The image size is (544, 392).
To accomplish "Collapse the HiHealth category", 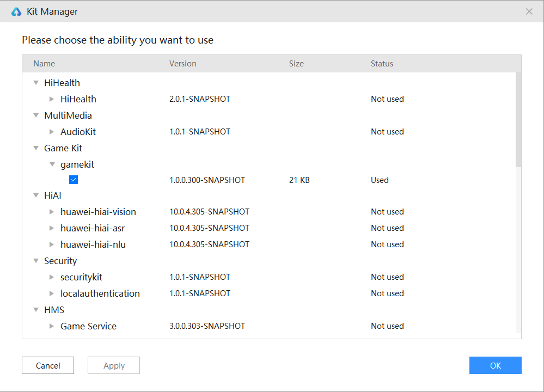I will pyautogui.click(x=36, y=83).
